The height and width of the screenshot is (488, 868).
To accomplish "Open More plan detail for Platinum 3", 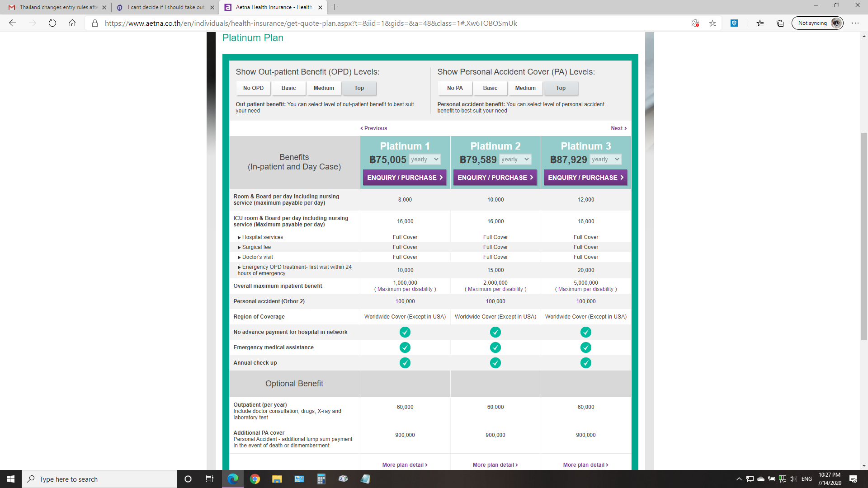I will point(585,465).
